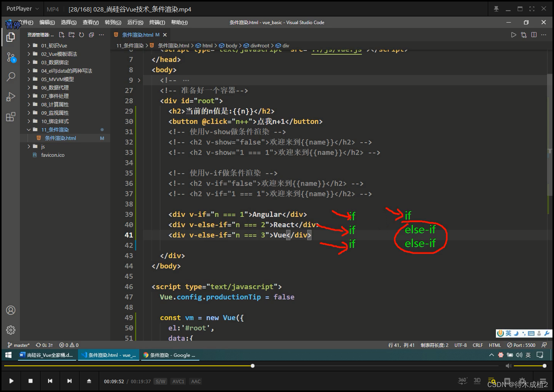Open editor More Actions ellipsis

tap(544, 35)
